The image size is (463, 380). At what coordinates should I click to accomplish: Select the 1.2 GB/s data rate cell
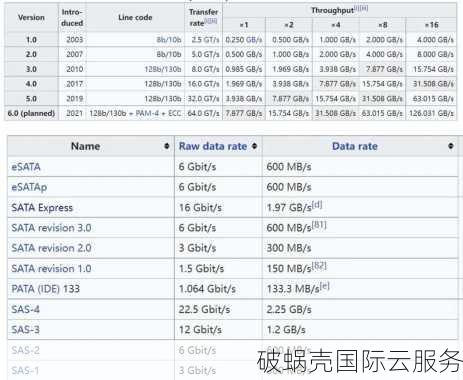pyautogui.click(x=360, y=330)
